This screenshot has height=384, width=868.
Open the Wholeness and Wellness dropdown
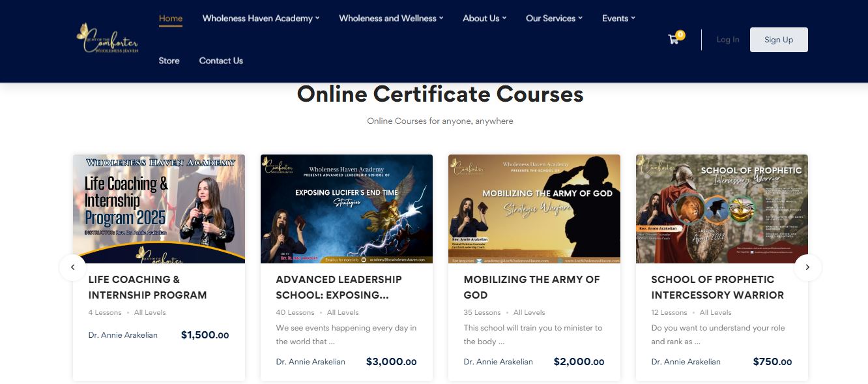[391, 18]
